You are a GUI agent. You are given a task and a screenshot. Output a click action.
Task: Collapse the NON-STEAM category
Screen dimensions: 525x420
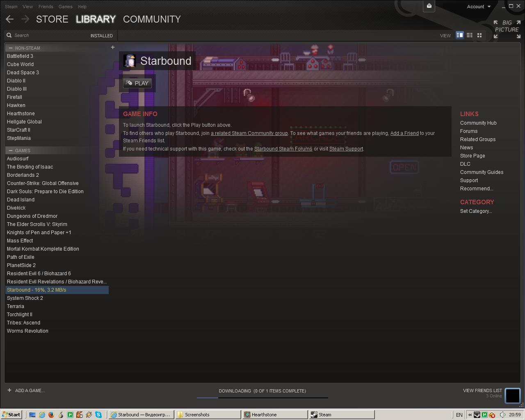(x=11, y=48)
